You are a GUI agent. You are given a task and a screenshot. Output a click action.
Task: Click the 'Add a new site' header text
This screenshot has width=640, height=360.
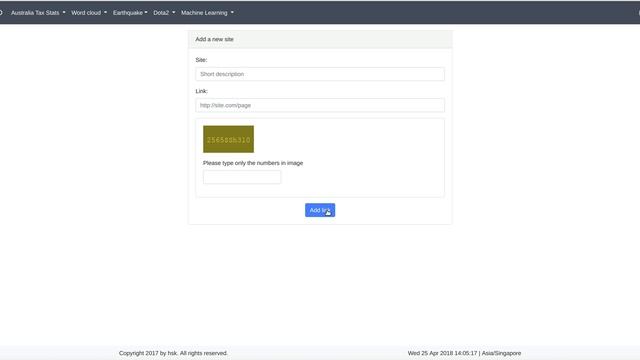(215, 39)
